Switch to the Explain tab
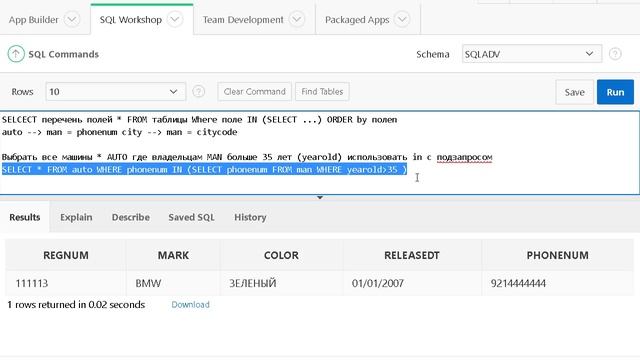Image resolution: width=640 pixels, height=360 pixels. click(76, 217)
